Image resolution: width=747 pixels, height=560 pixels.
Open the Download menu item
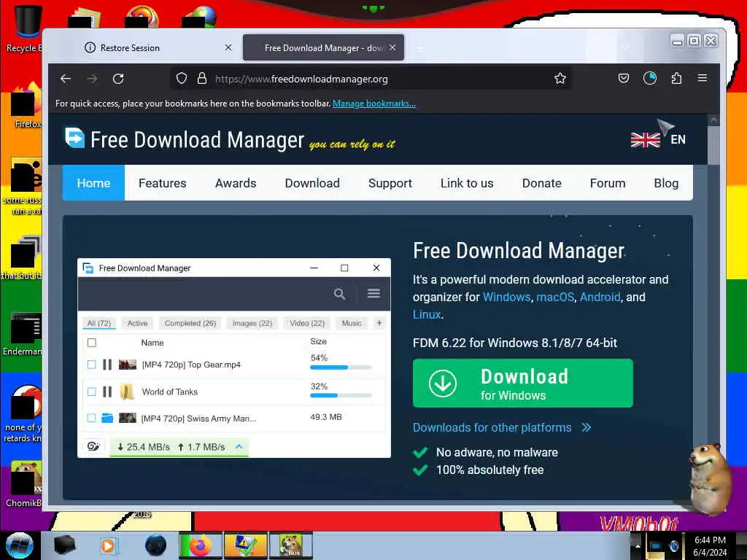click(x=312, y=183)
